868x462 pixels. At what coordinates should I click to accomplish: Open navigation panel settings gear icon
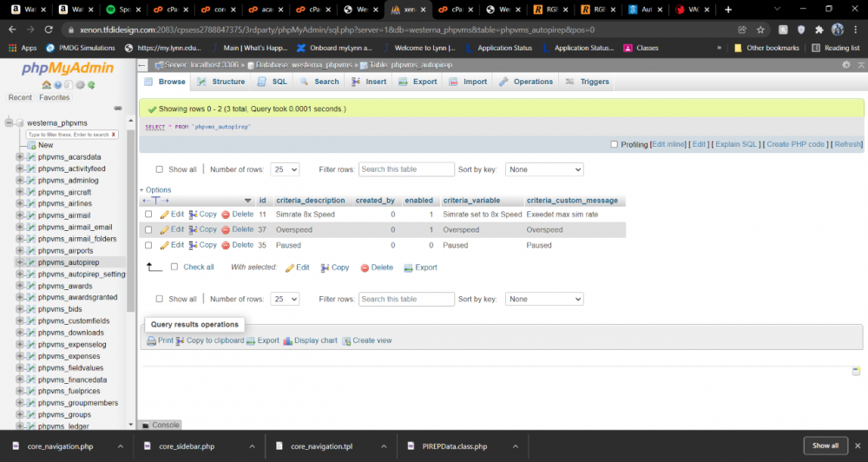[80, 85]
